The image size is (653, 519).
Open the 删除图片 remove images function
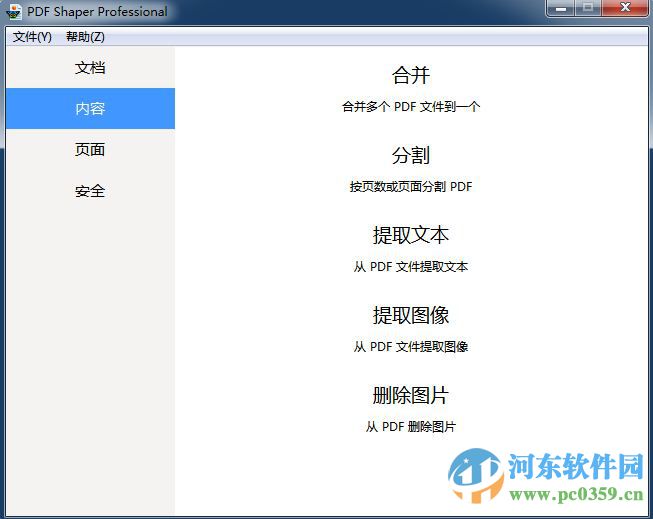pyautogui.click(x=411, y=395)
